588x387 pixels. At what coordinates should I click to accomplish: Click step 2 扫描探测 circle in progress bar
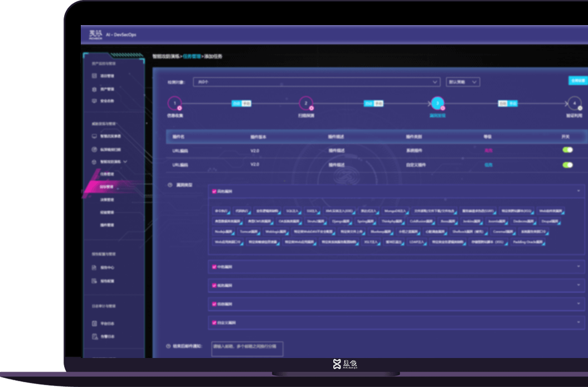click(305, 103)
